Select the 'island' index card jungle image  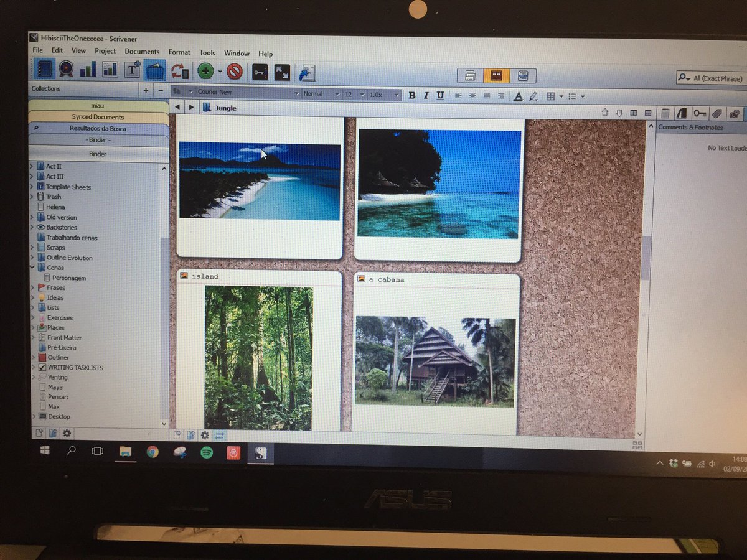pos(258,358)
